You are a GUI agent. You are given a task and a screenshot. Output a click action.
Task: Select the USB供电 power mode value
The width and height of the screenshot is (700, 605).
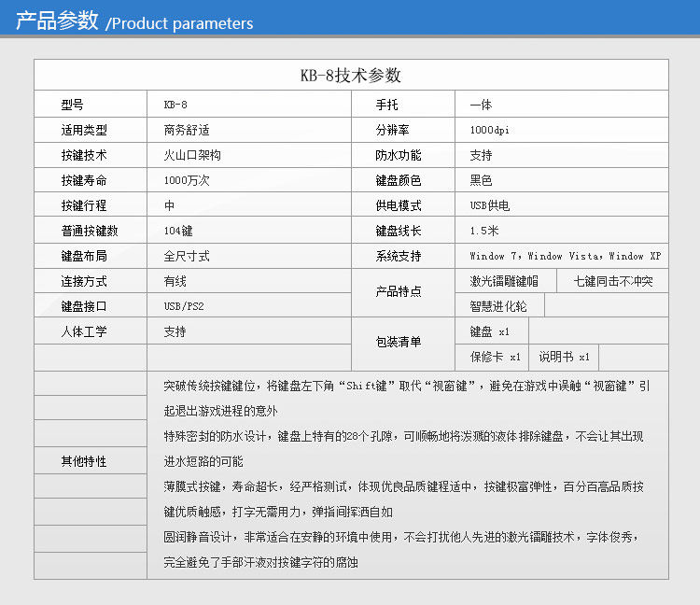pyautogui.click(x=490, y=205)
